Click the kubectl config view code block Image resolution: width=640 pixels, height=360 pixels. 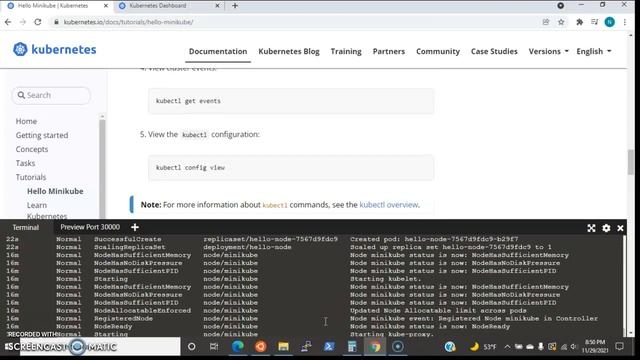tap(291, 167)
